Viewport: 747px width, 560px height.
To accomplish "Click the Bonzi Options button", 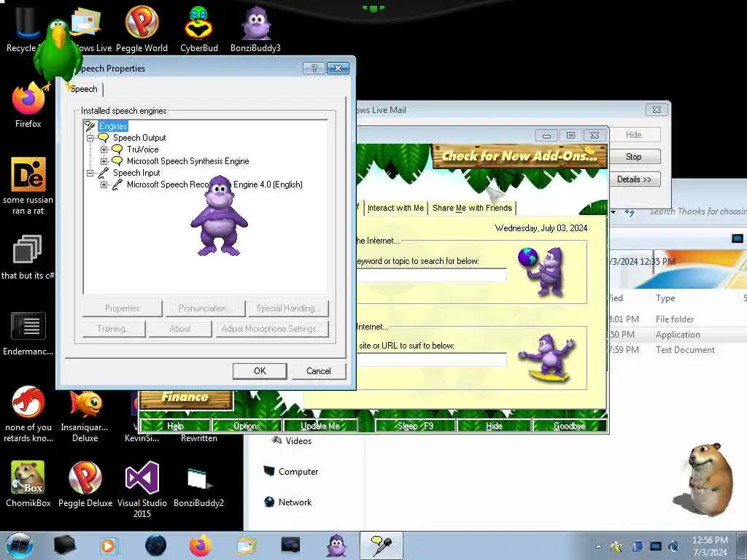I will pyautogui.click(x=247, y=426).
